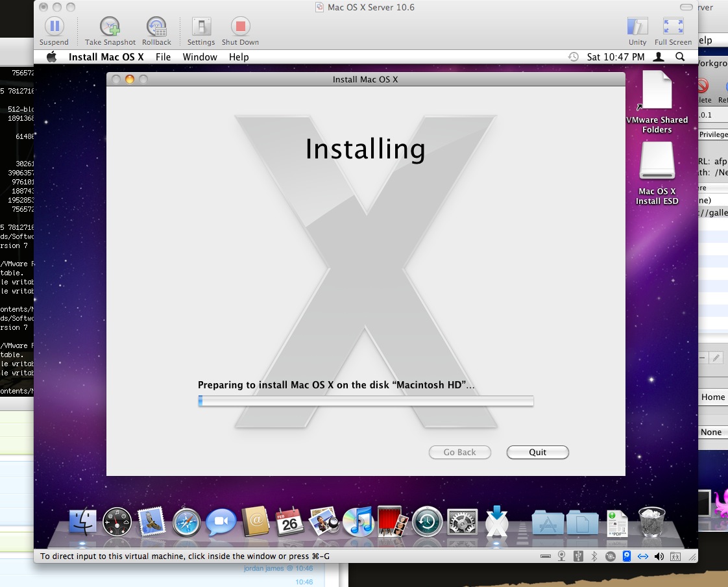Viewport: 728px width, 587px height.
Task: Open the PDF document stack in Dock
Action: [x=617, y=524]
